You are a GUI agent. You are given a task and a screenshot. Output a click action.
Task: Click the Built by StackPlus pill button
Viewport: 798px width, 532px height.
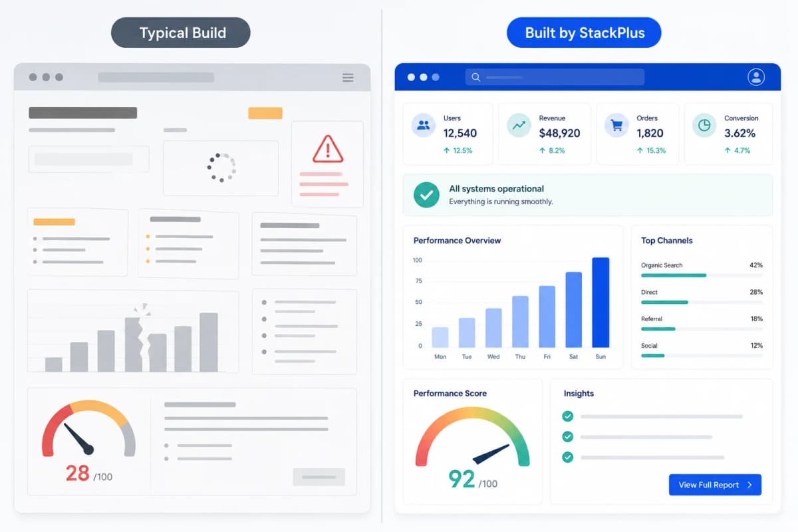click(584, 33)
